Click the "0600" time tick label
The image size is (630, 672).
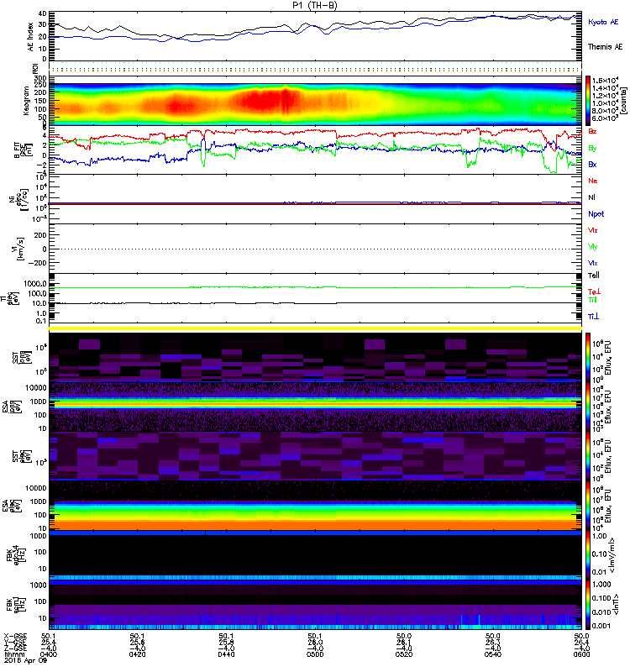[x=581, y=654]
